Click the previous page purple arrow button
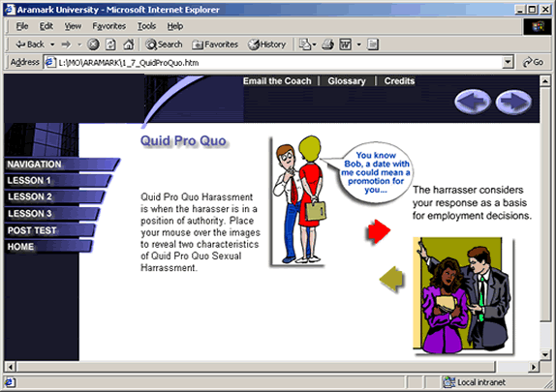This screenshot has width=556, height=392. pos(473,102)
